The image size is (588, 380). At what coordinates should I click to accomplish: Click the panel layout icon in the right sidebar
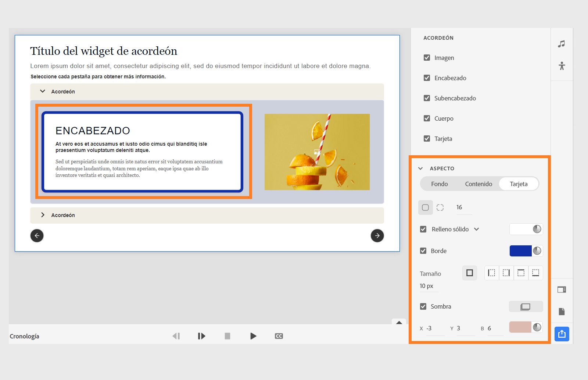point(562,290)
